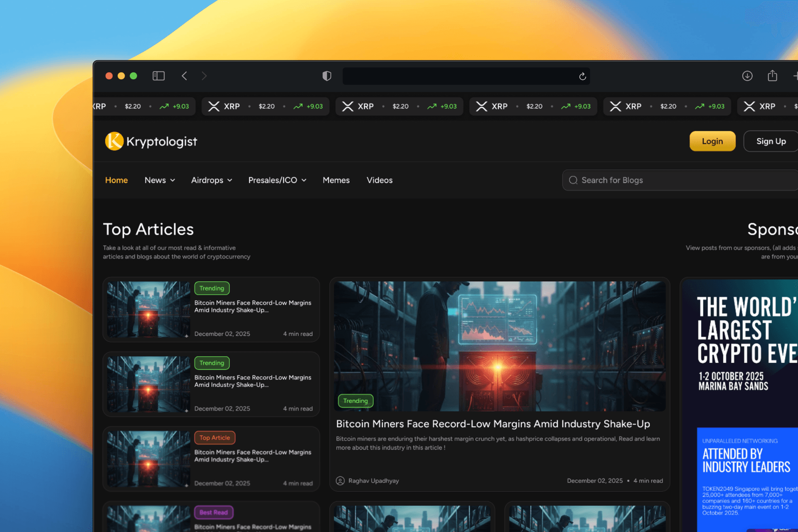Open the Presales/ICO dropdown
This screenshot has width=798, height=532.
tap(277, 180)
